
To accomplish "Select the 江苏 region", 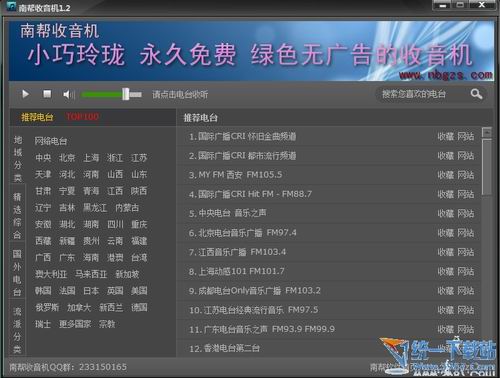I will 139,158.
